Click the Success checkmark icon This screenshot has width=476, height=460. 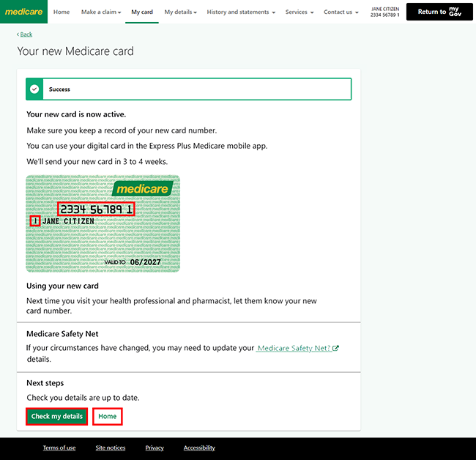pyautogui.click(x=34, y=89)
